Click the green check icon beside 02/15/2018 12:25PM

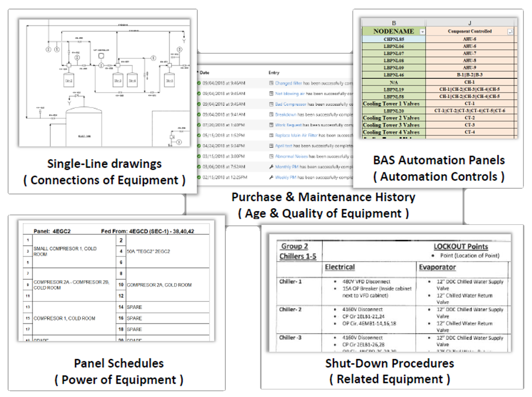(x=199, y=177)
